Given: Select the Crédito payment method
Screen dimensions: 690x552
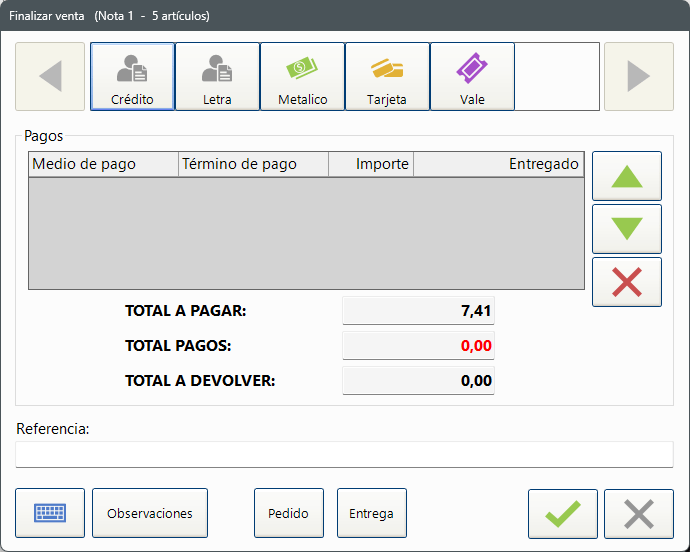Looking at the screenshot, I should point(132,76).
